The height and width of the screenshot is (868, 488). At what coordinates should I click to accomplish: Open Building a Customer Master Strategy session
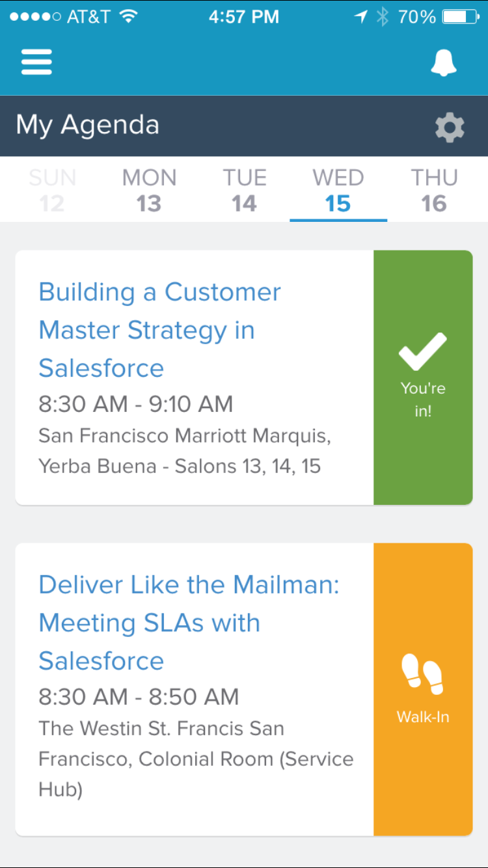point(159,330)
